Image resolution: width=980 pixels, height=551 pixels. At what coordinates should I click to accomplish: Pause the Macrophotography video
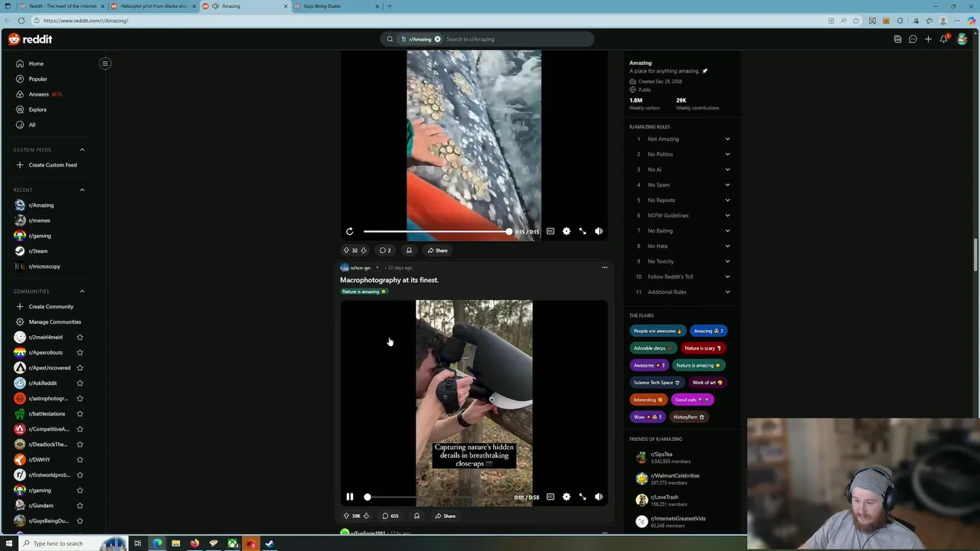(349, 497)
